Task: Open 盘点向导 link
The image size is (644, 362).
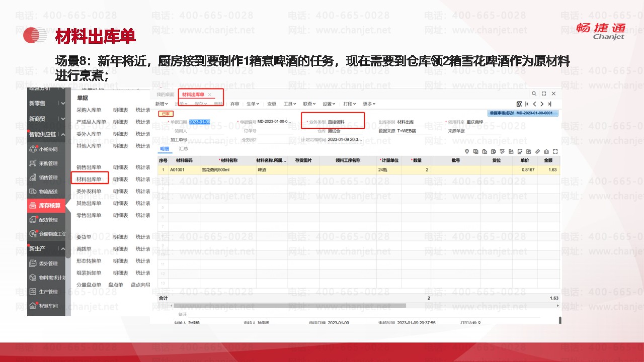Action: tap(140, 285)
